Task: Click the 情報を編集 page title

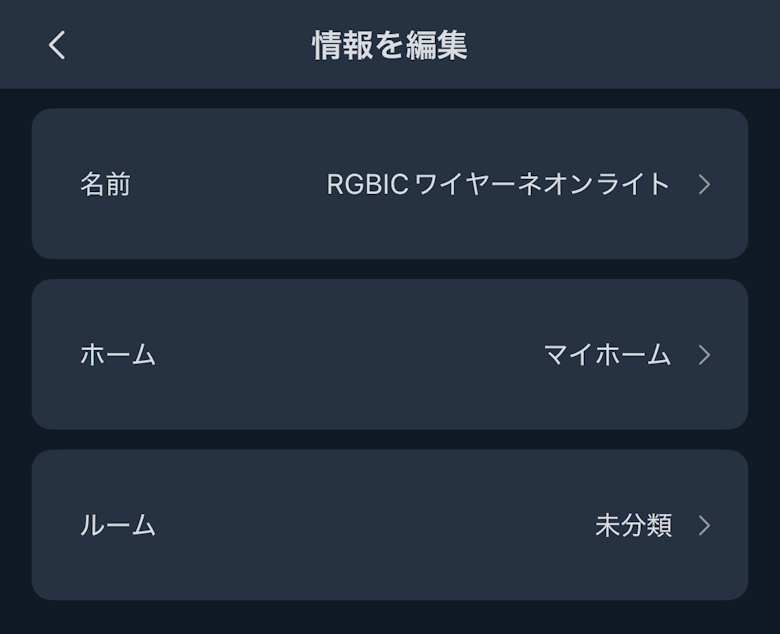Action: 390,45
